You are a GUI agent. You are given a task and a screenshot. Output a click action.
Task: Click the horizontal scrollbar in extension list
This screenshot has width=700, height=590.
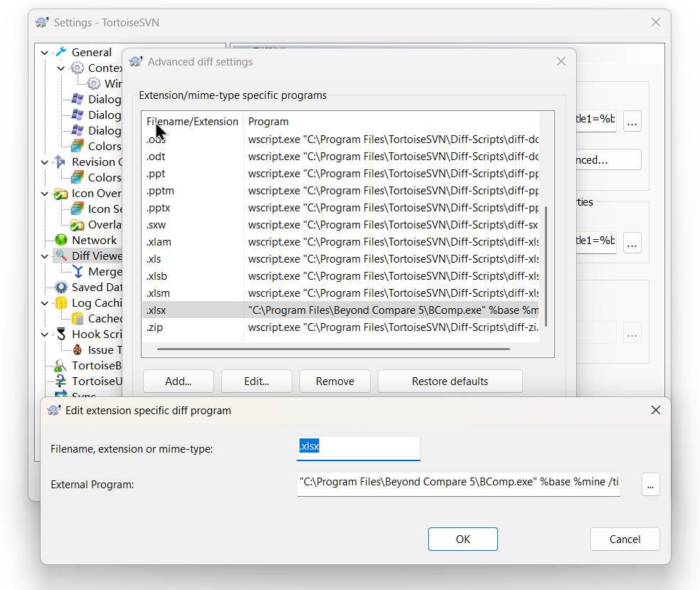[x=333, y=349]
